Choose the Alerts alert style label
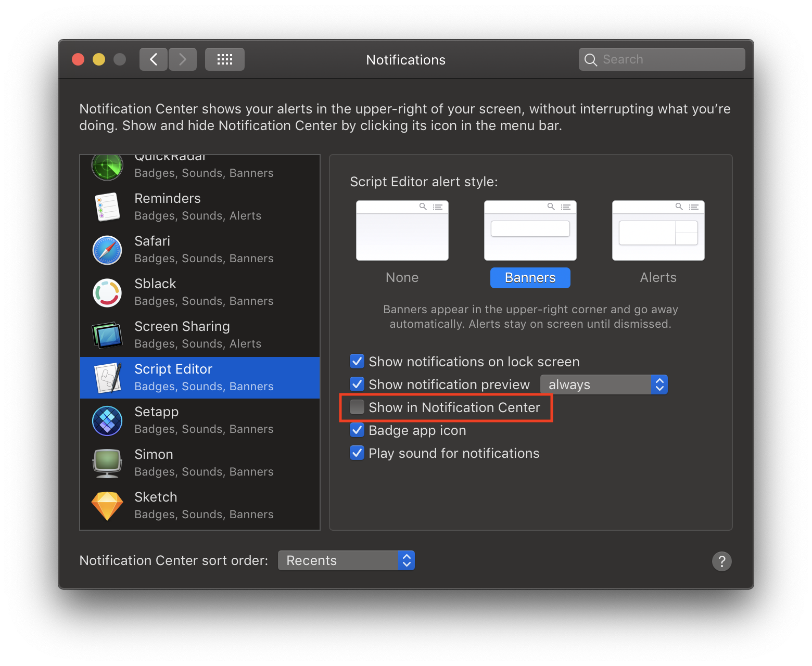Image resolution: width=812 pixels, height=666 pixels. tap(658, 277)
